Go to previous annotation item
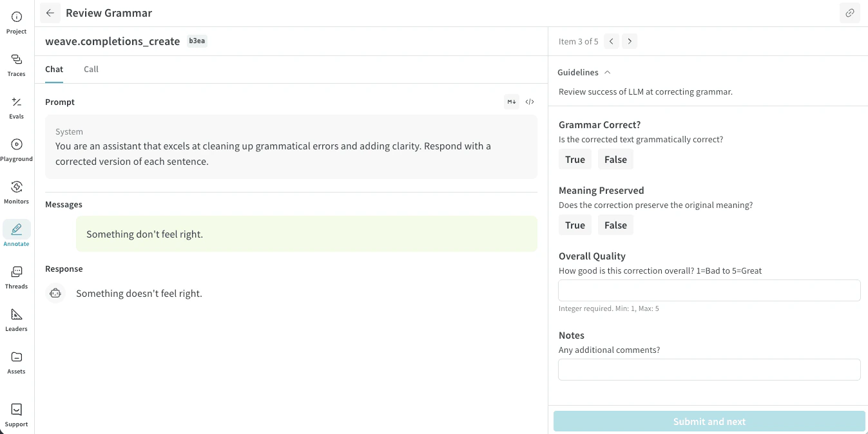 coord(612,41)
